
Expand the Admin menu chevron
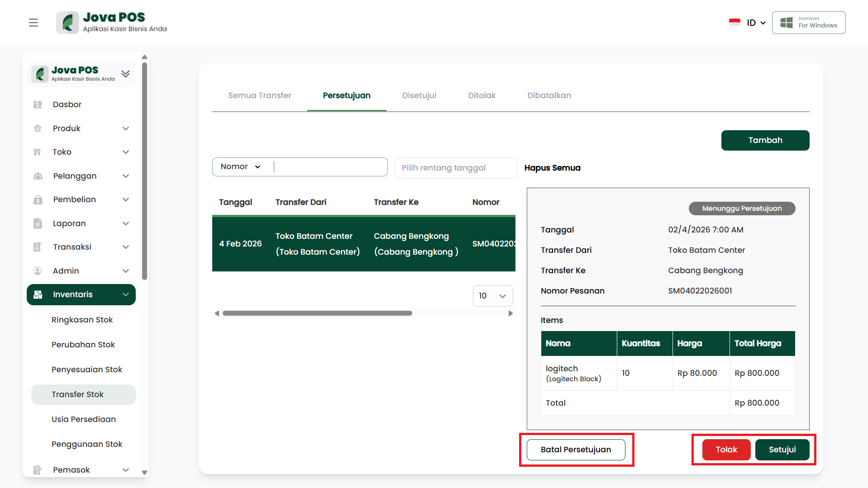click(x=125, y=271)
